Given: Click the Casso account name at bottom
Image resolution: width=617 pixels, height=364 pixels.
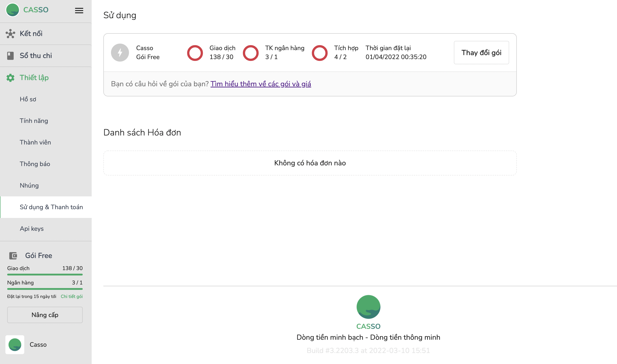Looking at the screenshot, I should tap(38, 345).
